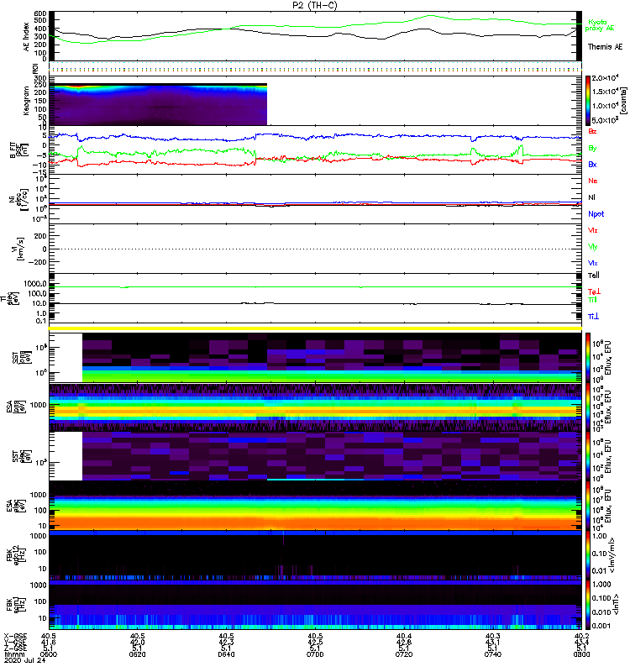
Task: Click the "0640" time axis tick label
Action: coord(226,654)
